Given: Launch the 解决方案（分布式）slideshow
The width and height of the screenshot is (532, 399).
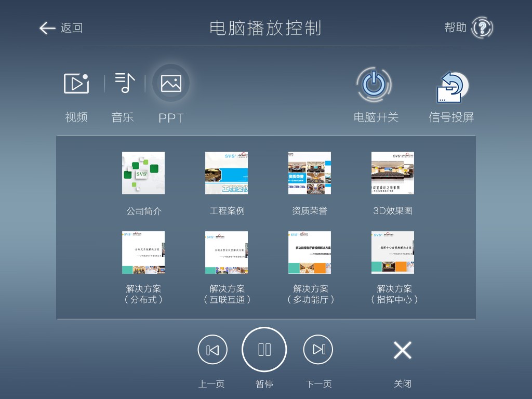Looking at the screenshot, I should click(143, 252).
